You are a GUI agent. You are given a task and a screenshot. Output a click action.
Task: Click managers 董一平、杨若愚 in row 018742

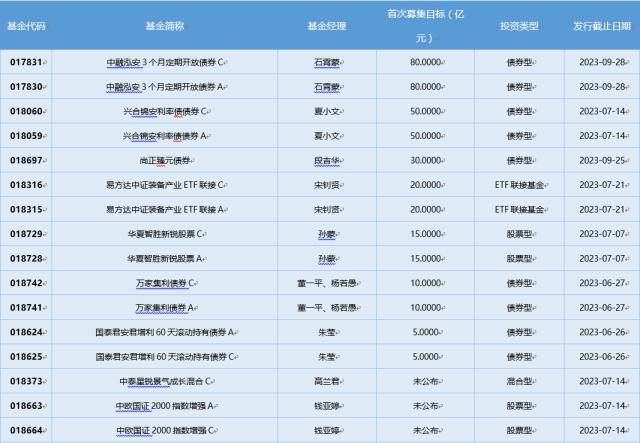click(x=327, y=283)
